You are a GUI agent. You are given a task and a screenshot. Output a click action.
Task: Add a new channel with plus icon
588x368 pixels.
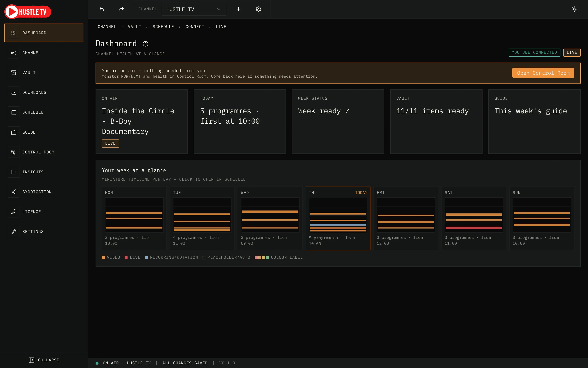(x=238, y=9)
